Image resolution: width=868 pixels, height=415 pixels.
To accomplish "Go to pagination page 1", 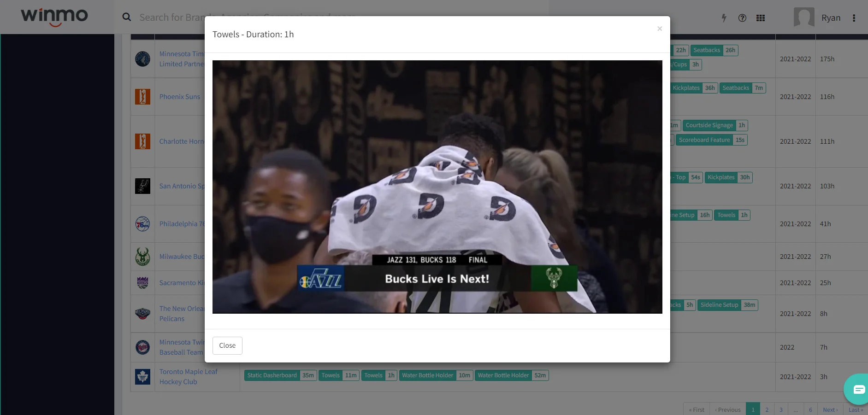I will coord(753,409).
